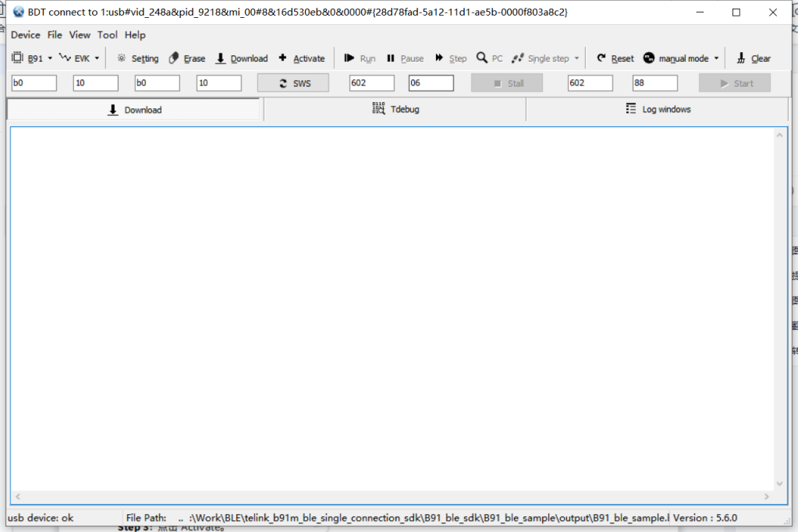Switch to the Tdebug tab
Viewport: 798px width, 532px height.
pos(395,109)
